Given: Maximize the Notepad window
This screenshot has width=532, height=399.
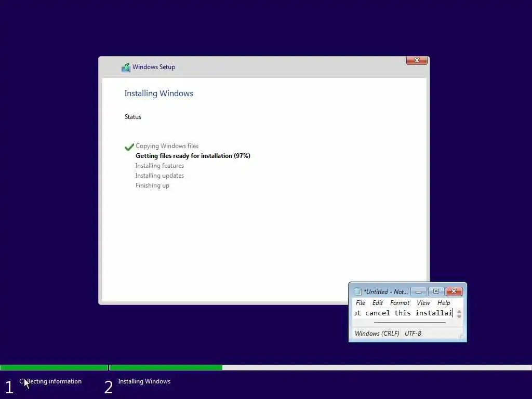Looking at the screenshot, I should click(x=436, y=291).
